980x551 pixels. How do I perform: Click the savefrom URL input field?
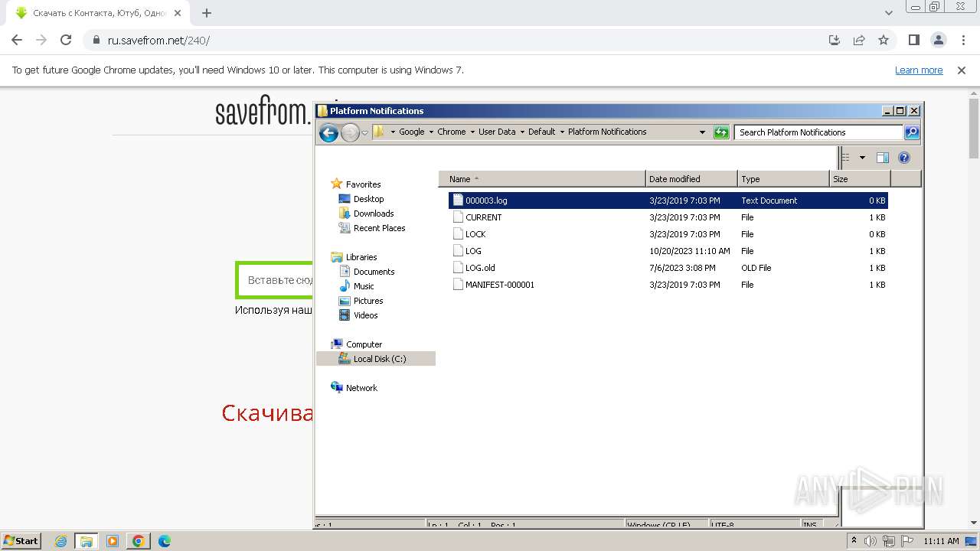click(276, 280)
